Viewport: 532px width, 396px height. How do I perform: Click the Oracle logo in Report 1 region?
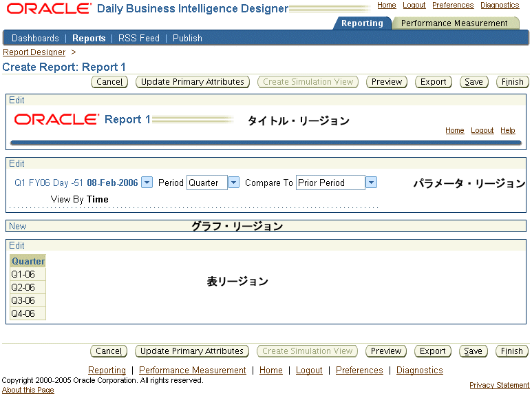[x=56, y=120]
